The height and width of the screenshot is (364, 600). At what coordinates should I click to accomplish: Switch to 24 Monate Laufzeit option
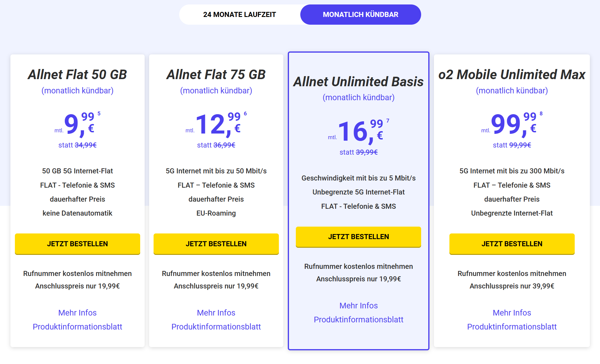coord(240,15)
